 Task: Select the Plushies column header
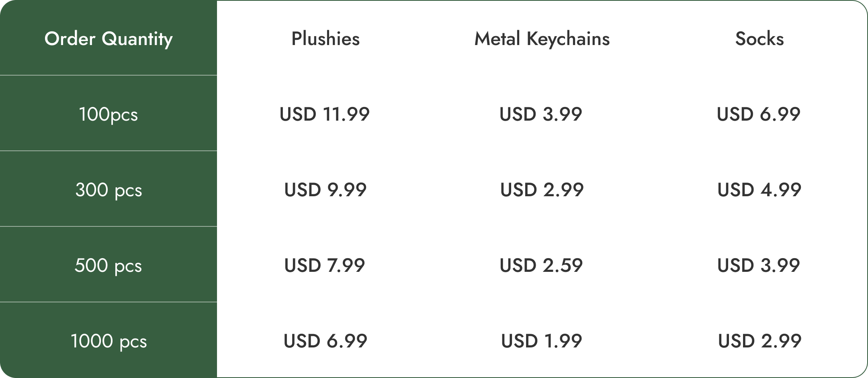pyautogui.click(x=325, y=39)
